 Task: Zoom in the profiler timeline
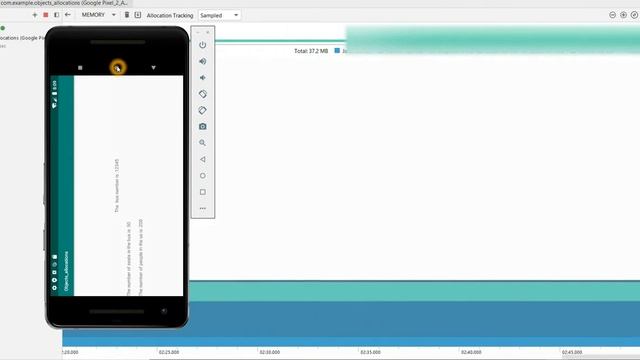click(623, 15)
